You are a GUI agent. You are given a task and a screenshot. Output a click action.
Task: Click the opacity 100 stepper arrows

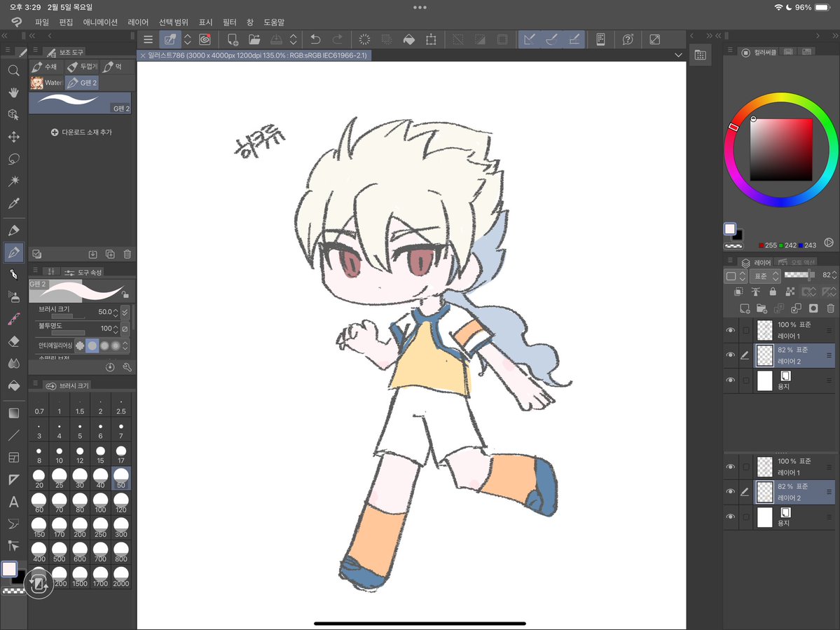[115, 329]
